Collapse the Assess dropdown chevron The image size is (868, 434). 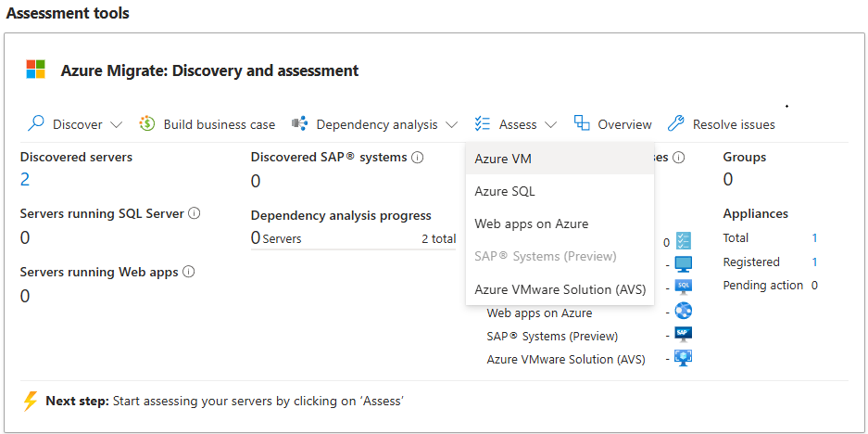(551, 124)
